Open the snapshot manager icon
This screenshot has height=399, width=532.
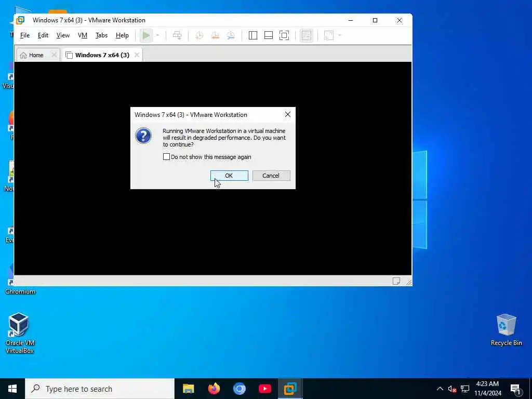click(x=231, y=35)
